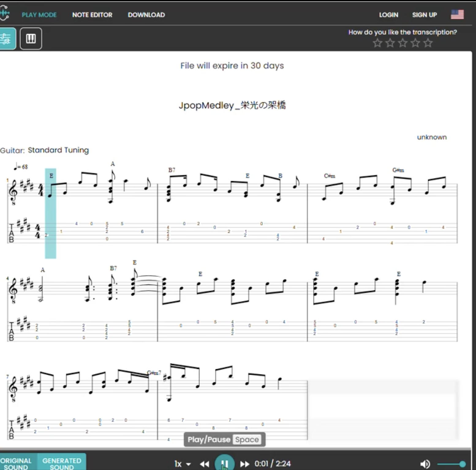Click the song title JpopMedley text

[232, 105]
